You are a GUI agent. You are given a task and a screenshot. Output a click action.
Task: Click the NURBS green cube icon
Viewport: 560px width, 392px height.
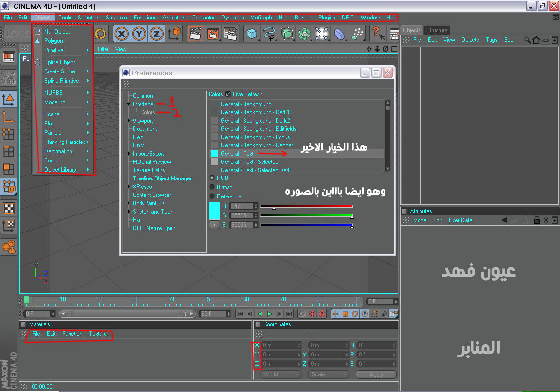(x=287, y=34)
